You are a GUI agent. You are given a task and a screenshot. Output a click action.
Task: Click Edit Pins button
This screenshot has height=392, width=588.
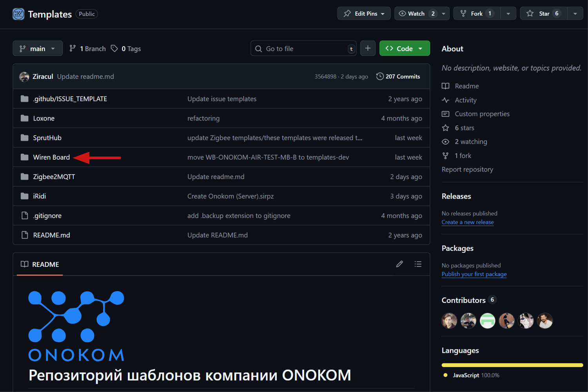[x=363, y=13]
